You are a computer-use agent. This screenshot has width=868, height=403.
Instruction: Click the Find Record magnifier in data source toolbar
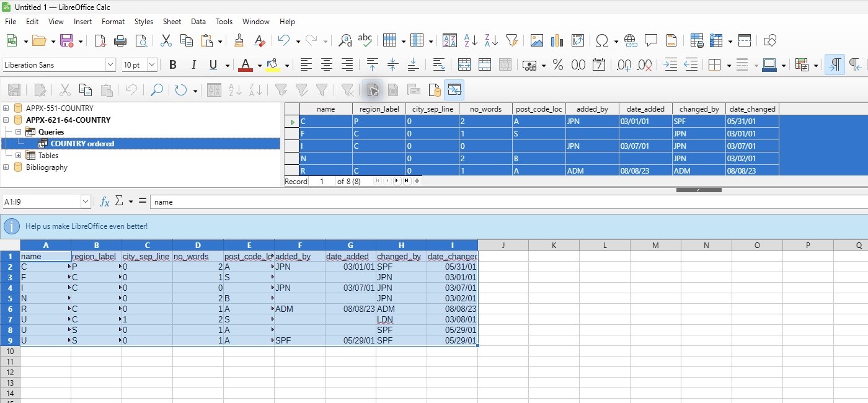pos(157,91)
